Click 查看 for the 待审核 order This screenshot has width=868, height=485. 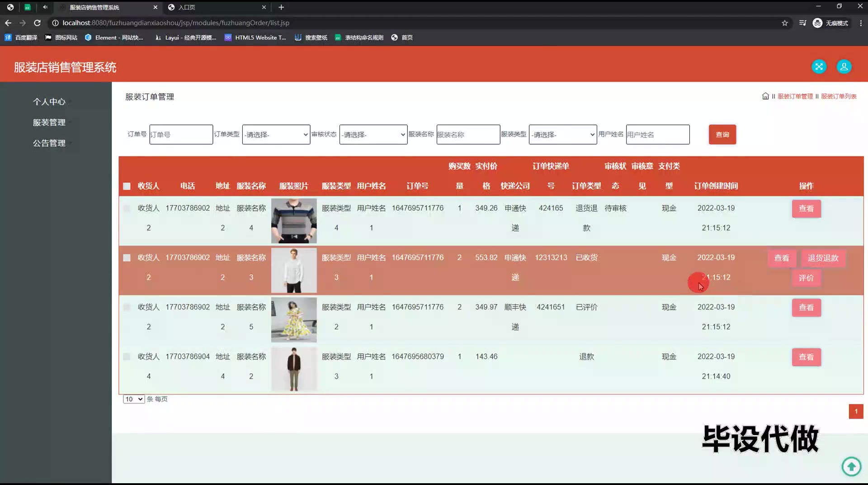click(806, 209)
